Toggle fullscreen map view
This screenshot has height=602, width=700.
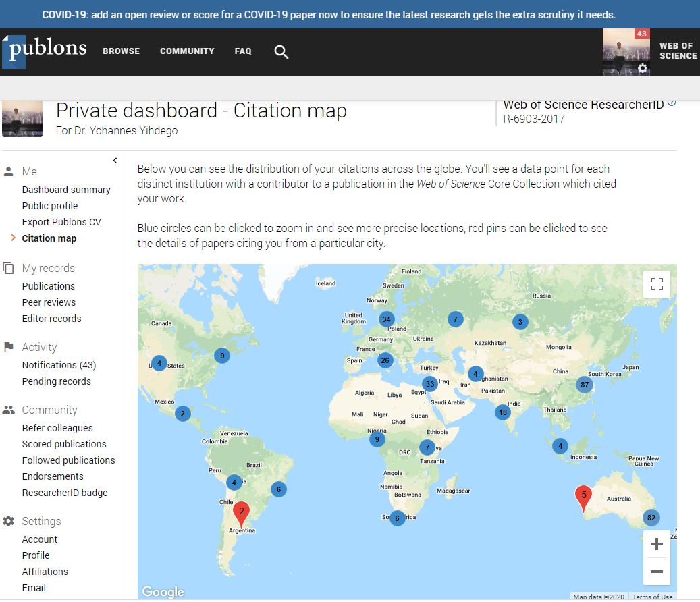coord(656,284)
